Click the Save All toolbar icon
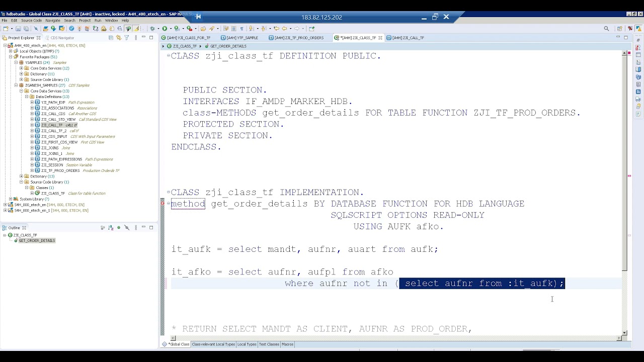644x362 pixels. coord(26,29)
